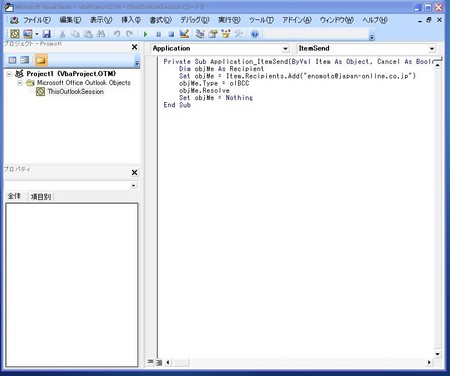Screen dimensions: 450x376
Task: Open the 挿入(I) menu
Action: tap(131, 20)
